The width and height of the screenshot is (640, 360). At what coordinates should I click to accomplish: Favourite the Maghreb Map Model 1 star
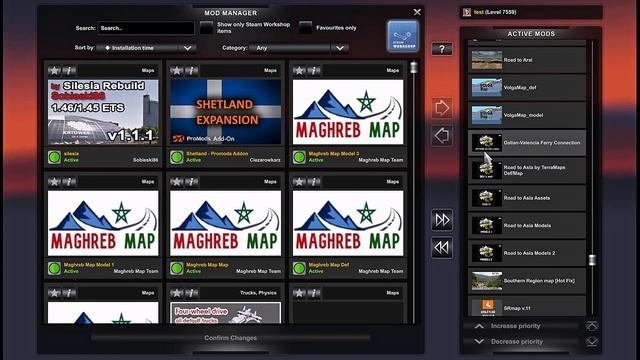click(54, 182)
